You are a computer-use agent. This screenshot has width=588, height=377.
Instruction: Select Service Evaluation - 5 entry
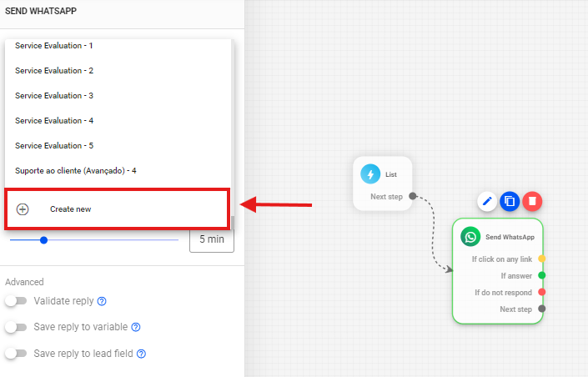pyautogui.click(x=54, y=145)
